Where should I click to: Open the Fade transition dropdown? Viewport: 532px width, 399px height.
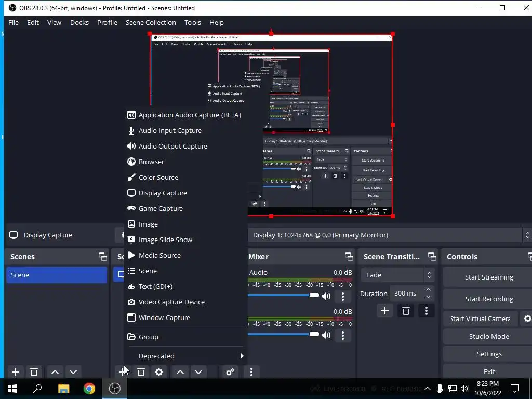pos(397,275)
